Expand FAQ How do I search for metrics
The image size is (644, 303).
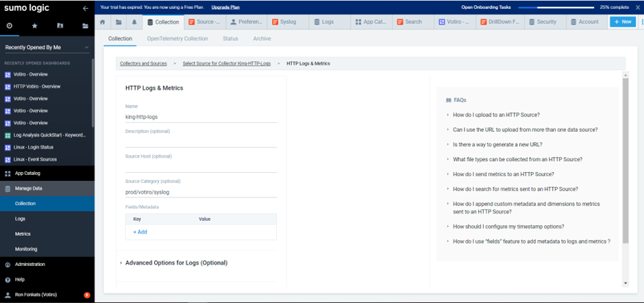pos(515,189)
